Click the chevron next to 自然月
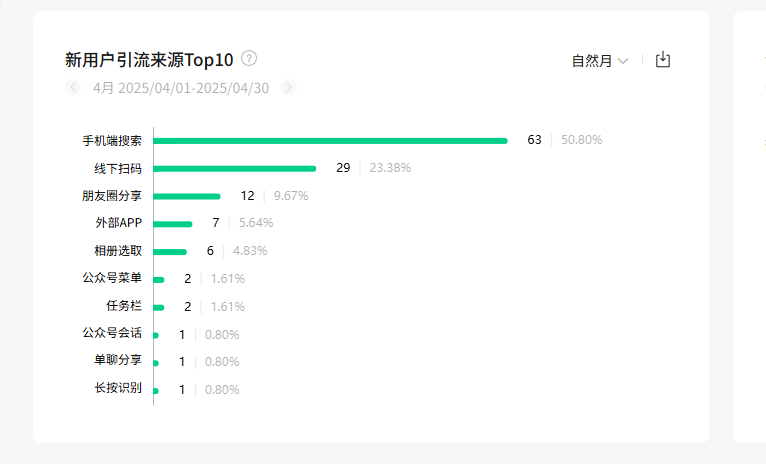Image resolution: width=766 pixels, height=464 pixels. click(x=623, y=61)
